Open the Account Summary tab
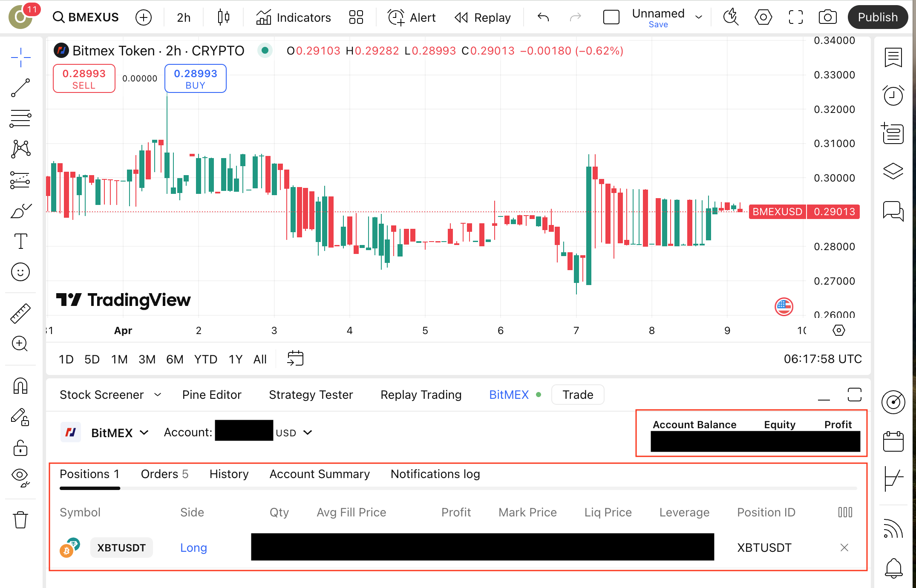 tap(320, 474)
